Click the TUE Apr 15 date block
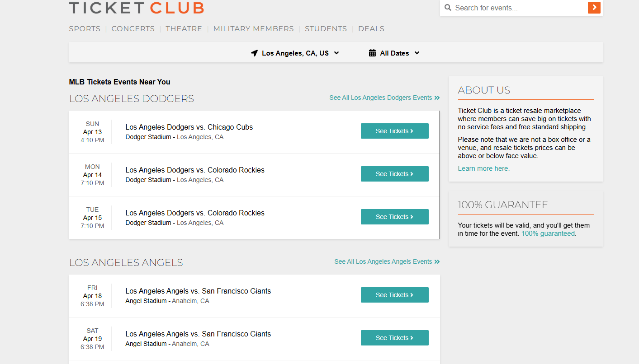The image size is (639, 364). click(x=92, y=218)
